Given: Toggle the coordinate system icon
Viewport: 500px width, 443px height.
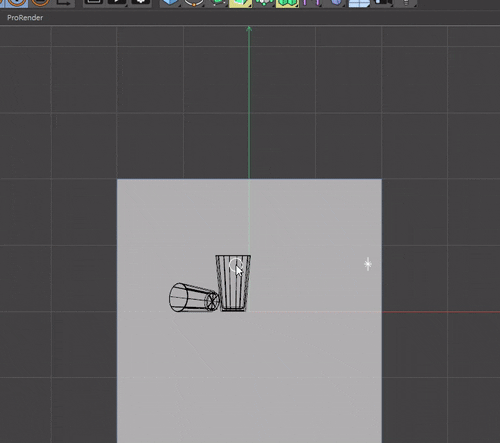Looking at the screenshot, I should coord(64,3).
